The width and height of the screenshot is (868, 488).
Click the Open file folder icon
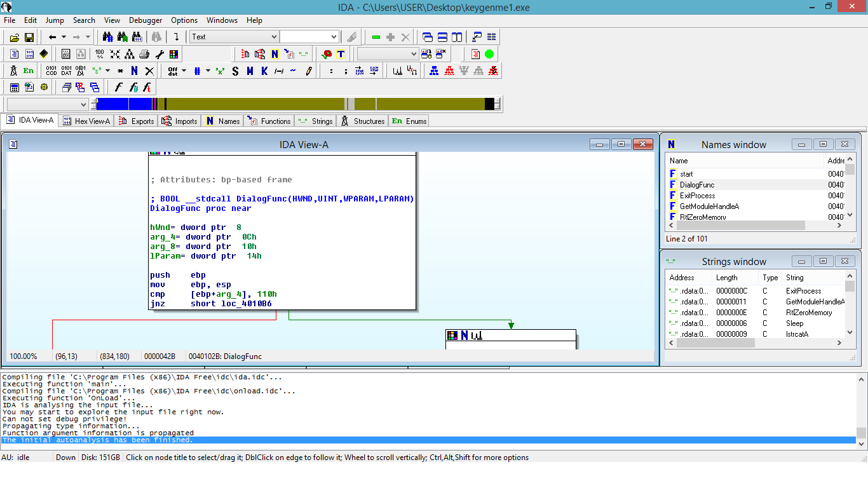14,37
